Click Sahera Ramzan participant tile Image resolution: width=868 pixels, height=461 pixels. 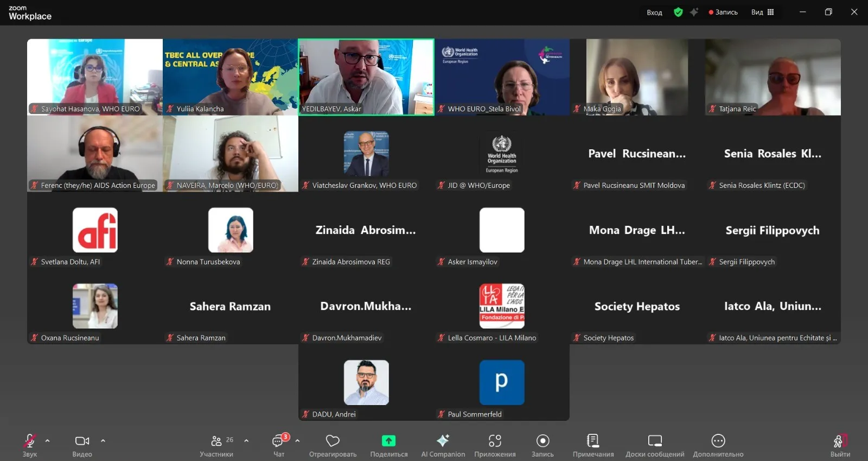(x=231, y=306)
